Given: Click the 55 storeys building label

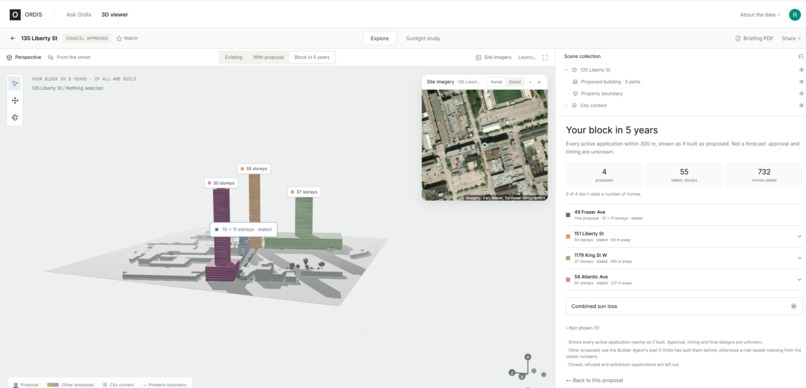Looking at the screenshot, I should (x=254, y=169).
